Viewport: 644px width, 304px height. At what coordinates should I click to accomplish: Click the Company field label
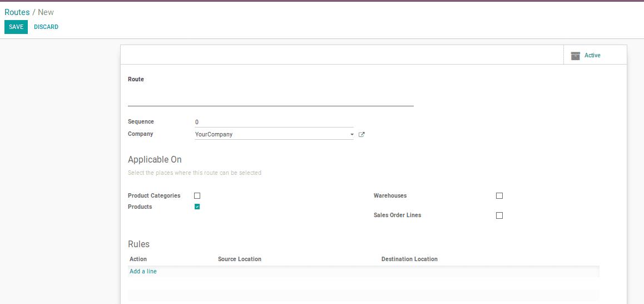(141, 134)
